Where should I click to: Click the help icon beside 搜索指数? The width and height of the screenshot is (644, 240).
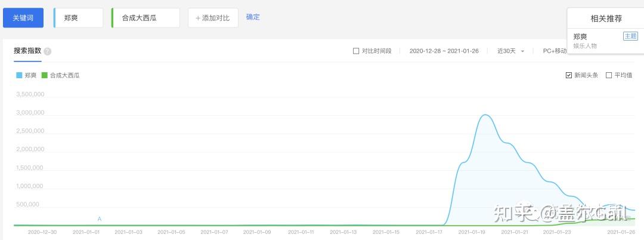pyautogui.click(x=48, y=51)
